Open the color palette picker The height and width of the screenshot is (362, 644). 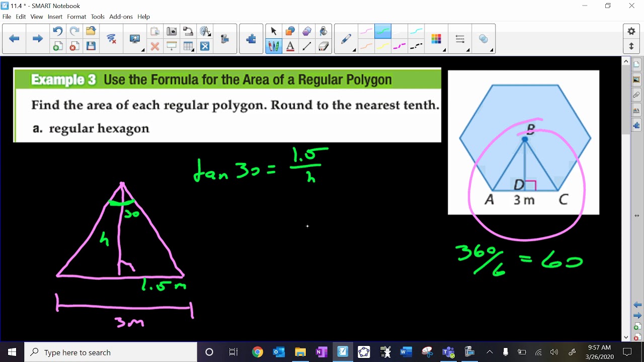click(x=436, y=39)
